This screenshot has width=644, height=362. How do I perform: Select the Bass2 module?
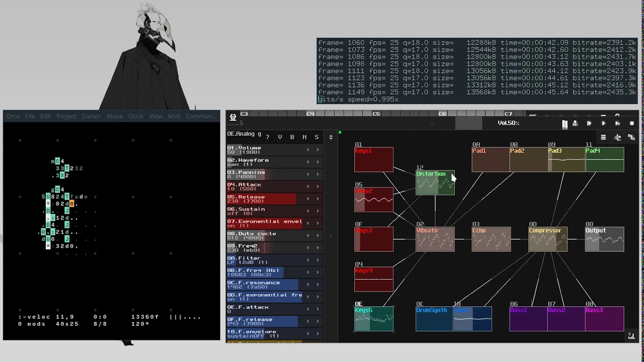(x=566, y=319)
